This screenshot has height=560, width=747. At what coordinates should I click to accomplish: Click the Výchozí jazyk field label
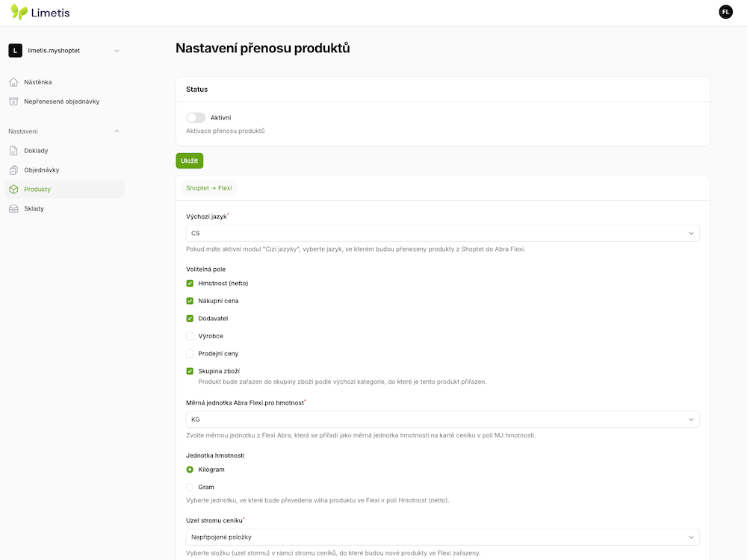pyautogui.click(x=207, y=217)
